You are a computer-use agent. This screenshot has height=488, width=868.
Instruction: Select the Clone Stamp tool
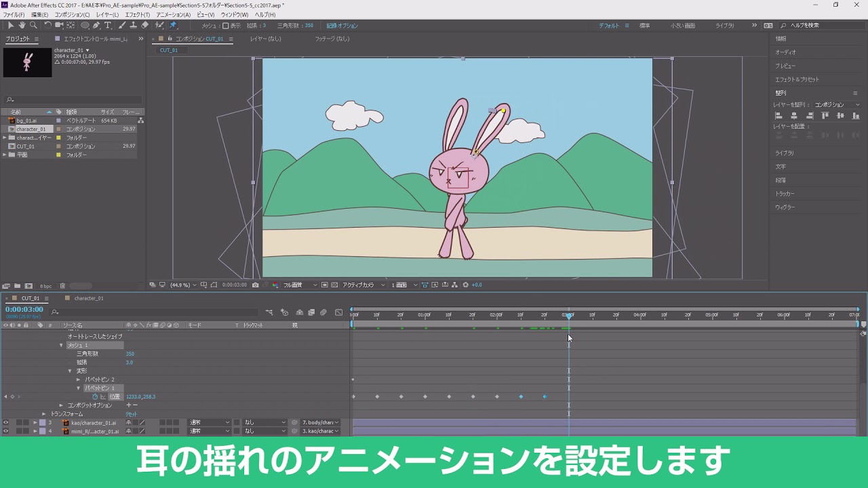pos(134,26)
